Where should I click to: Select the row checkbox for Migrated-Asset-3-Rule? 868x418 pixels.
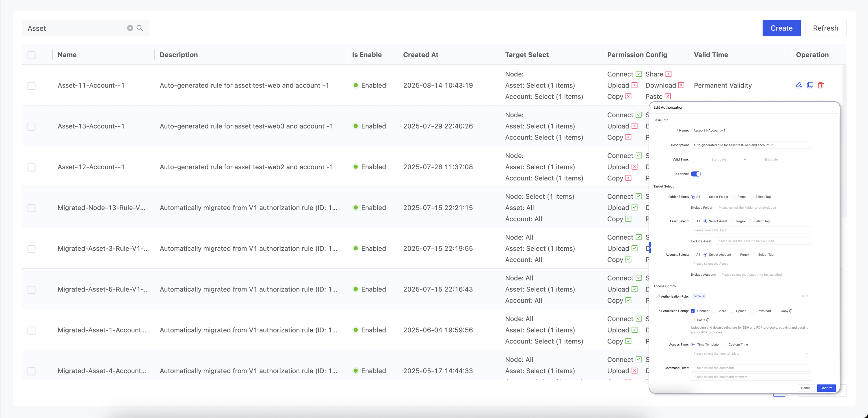click(31, 249)
